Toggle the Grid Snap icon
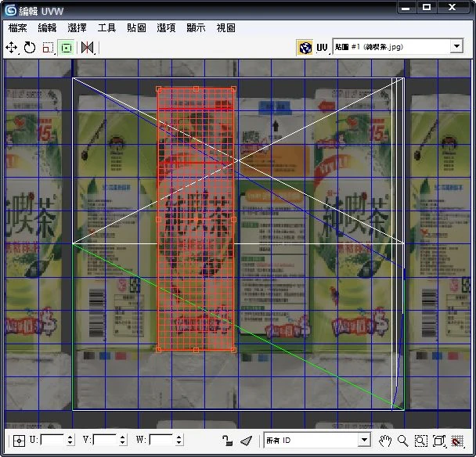This screenshot has height=457, width=476. (x=457, y=441)
